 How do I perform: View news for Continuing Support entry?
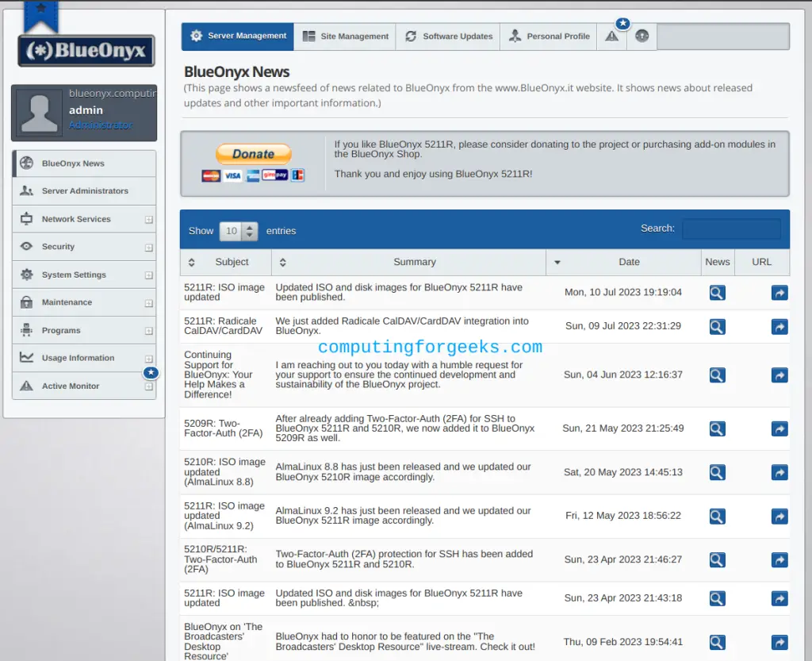tap(717, 375)
